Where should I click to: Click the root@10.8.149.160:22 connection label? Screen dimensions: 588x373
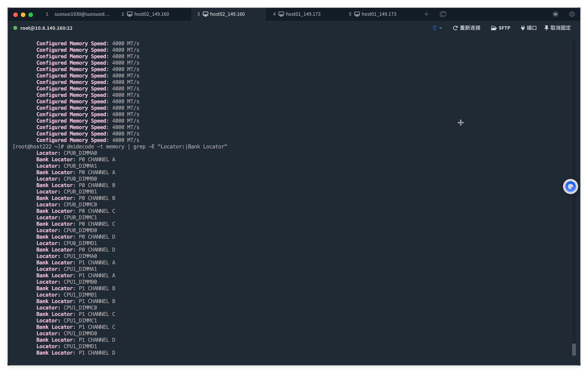click(x=46, y=28)
